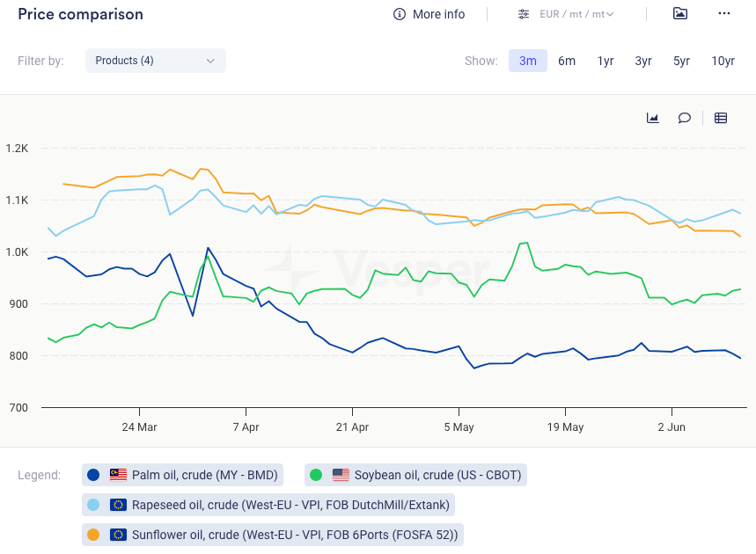Expand the Products (4) filter dropdown
This screenshot has width=756, height=554.
click(x=155, y=61)
